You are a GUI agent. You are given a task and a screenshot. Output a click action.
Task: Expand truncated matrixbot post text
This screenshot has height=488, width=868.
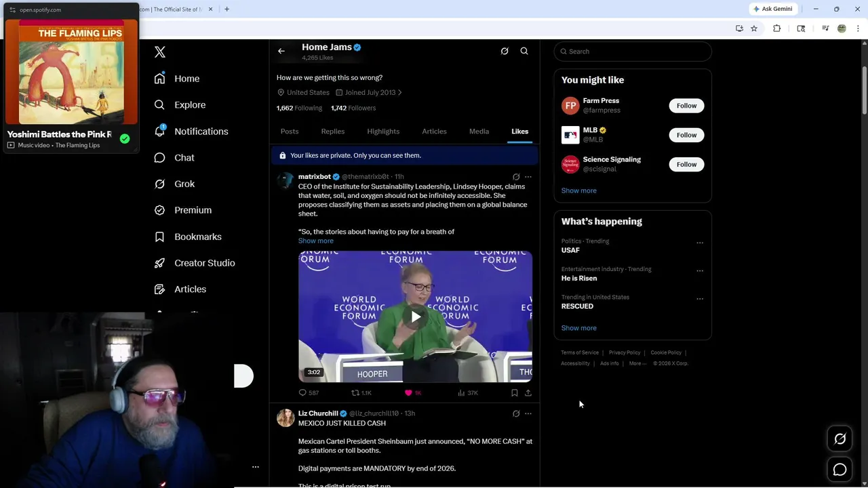315,241
